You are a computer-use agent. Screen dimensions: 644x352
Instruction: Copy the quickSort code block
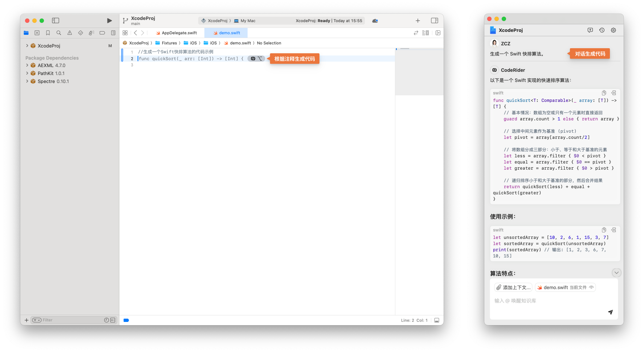[x=604, y=93]
